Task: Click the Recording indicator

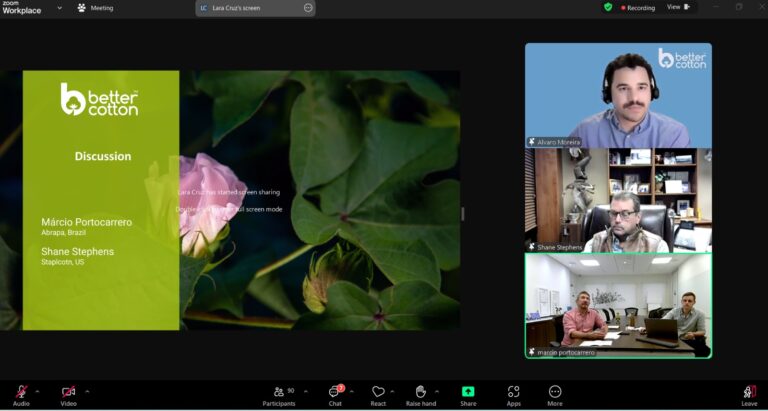Action: click(638, 8)
